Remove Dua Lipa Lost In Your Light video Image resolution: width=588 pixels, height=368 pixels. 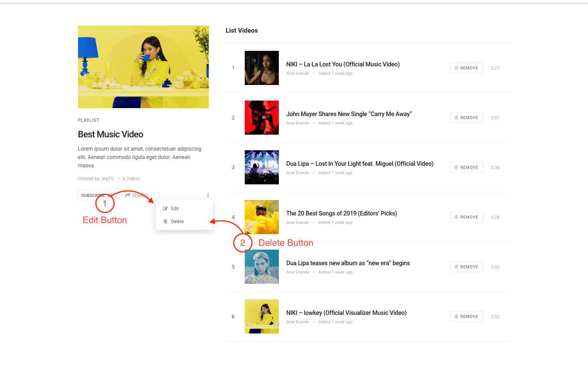click(x=466, y=168)
